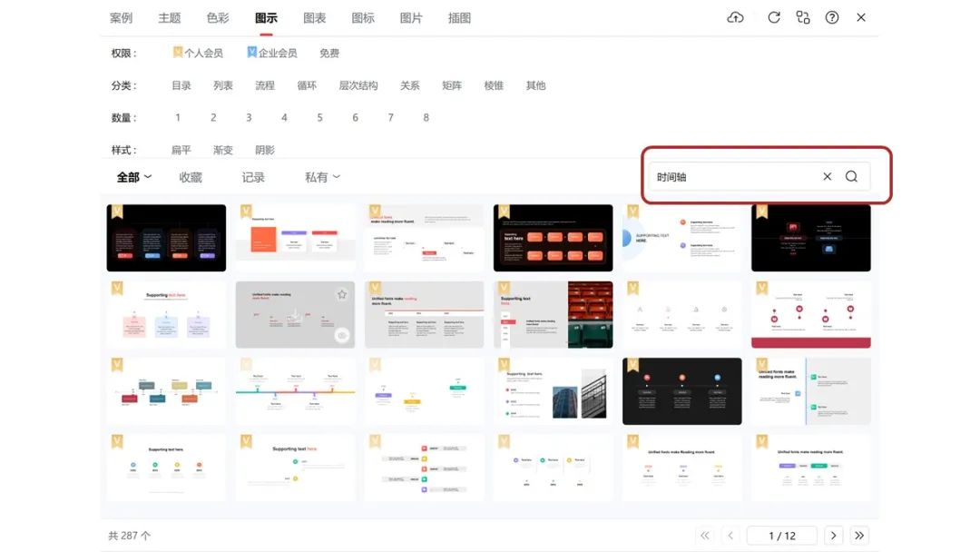Filter by 企业会员 permission
The width and height of the screenshot is (980, 552).
click(272, 54)
